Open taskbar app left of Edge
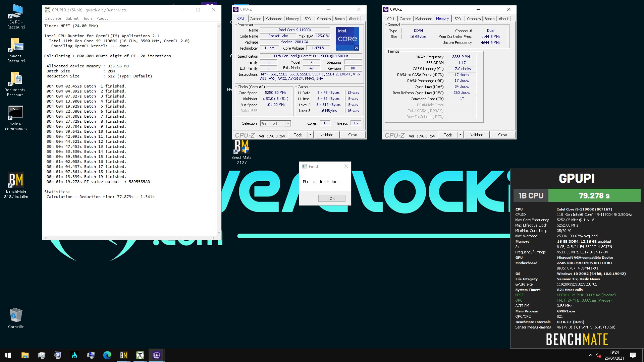This screenshot has height=362, width=644. click(x=91, y=355)
